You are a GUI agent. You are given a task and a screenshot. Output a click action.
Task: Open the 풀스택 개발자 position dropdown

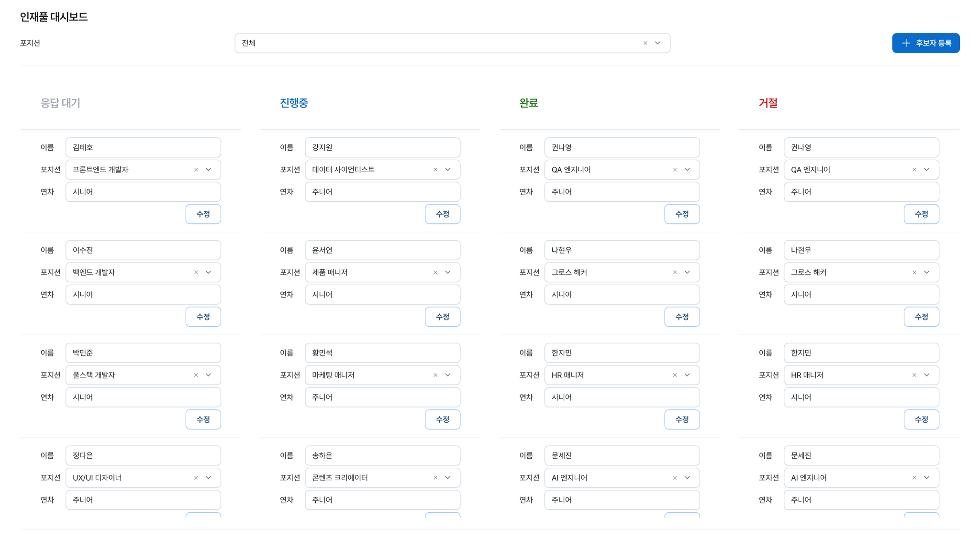click(x=209, y=375)
